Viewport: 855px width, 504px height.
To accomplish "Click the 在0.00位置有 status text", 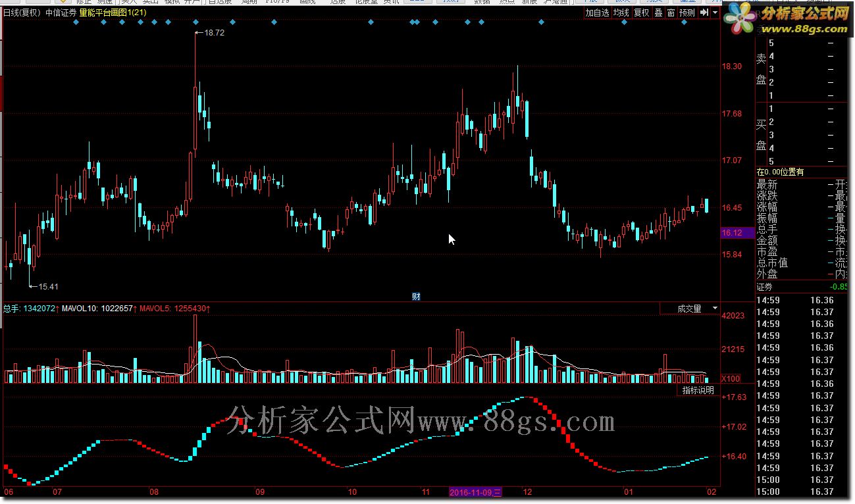I will click(x=780, y=172).
